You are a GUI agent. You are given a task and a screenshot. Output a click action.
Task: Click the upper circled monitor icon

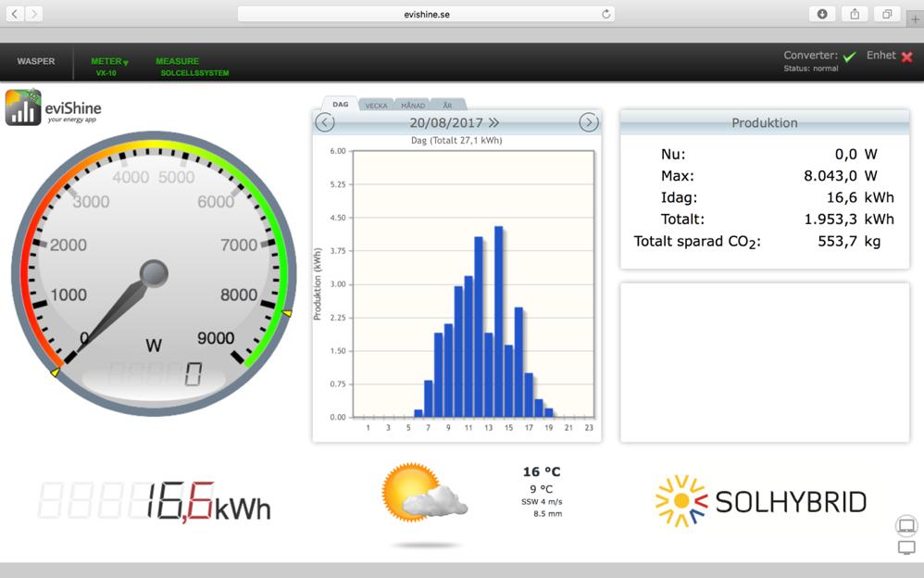click(906, 525)
